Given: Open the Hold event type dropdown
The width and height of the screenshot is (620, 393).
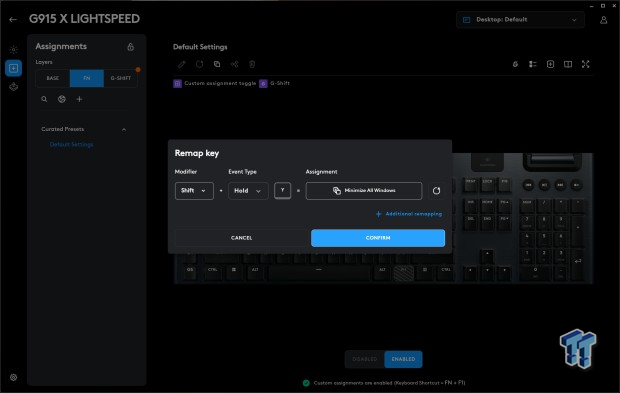Looking at the screenshot, I should pos(248,191).
